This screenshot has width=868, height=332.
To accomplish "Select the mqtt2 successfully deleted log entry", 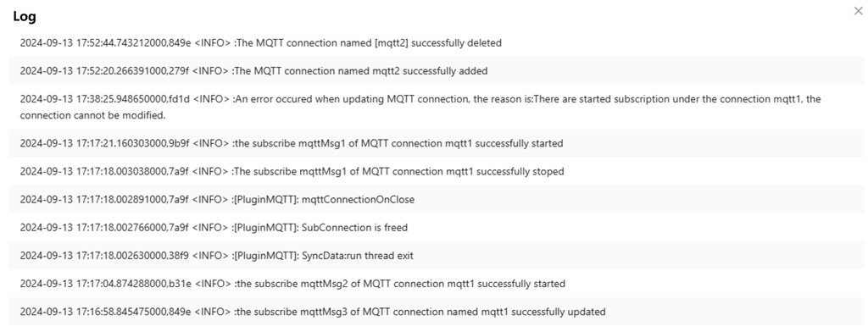I will [x=437, y=42].
